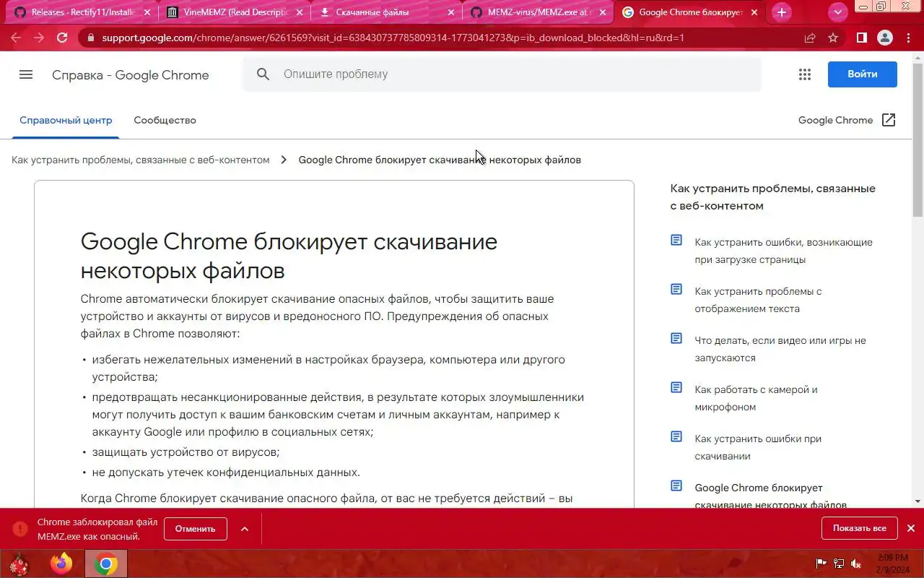This screenshot has width=924, height=578.
Task: Click the search magnifier icon
Action: (x=263, y=74)
